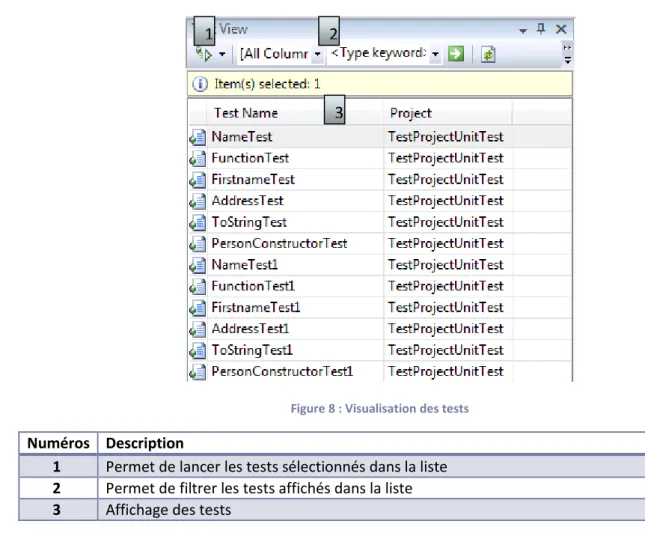Click description 'Permet de lancer les tests sélectionnés'
645x536 pixels.
point(276,467)
